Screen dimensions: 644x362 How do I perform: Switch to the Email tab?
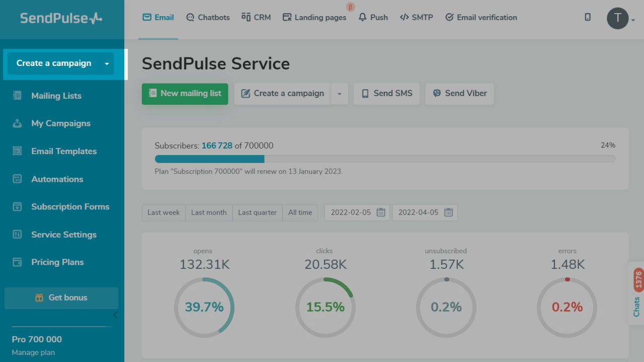[158, 18]
